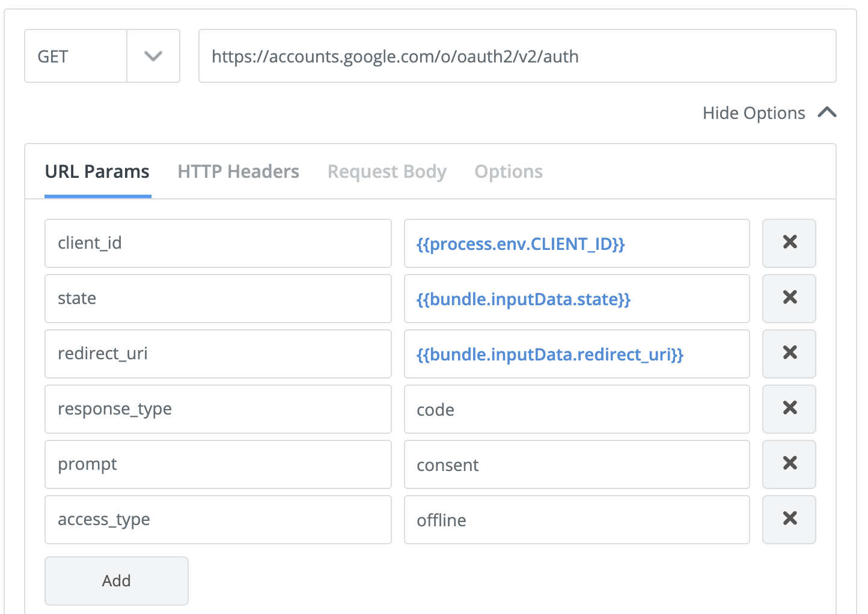Screen dimensions: 868x614
Task: Open the GET method dropdown
Action: coord(153,56)
